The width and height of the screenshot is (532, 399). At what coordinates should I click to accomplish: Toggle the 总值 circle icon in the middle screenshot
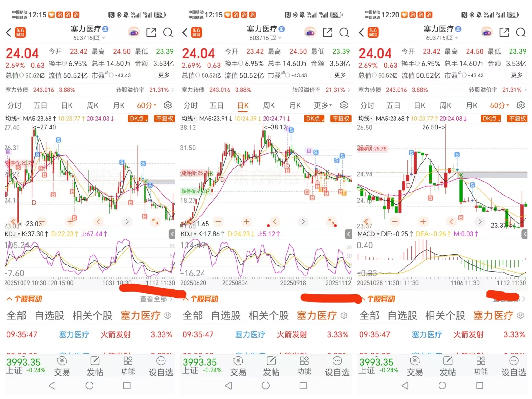point(198,75)
